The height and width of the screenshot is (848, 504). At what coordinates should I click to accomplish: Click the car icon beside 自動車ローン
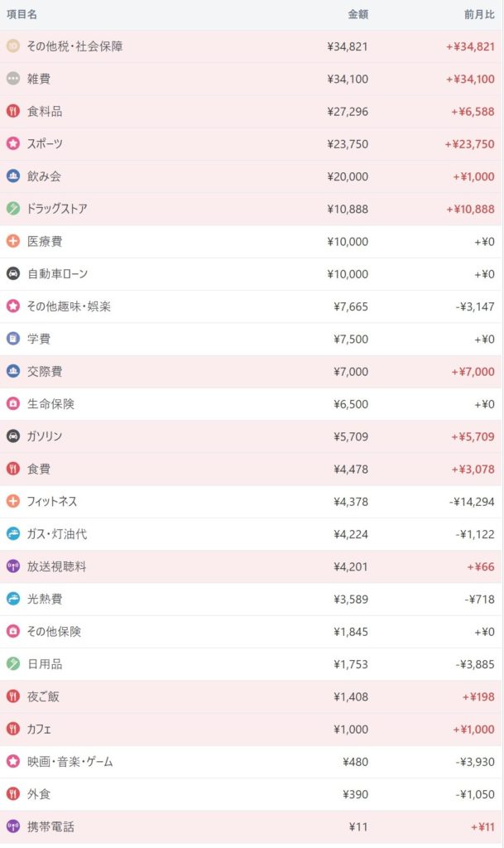click(13, 274)
